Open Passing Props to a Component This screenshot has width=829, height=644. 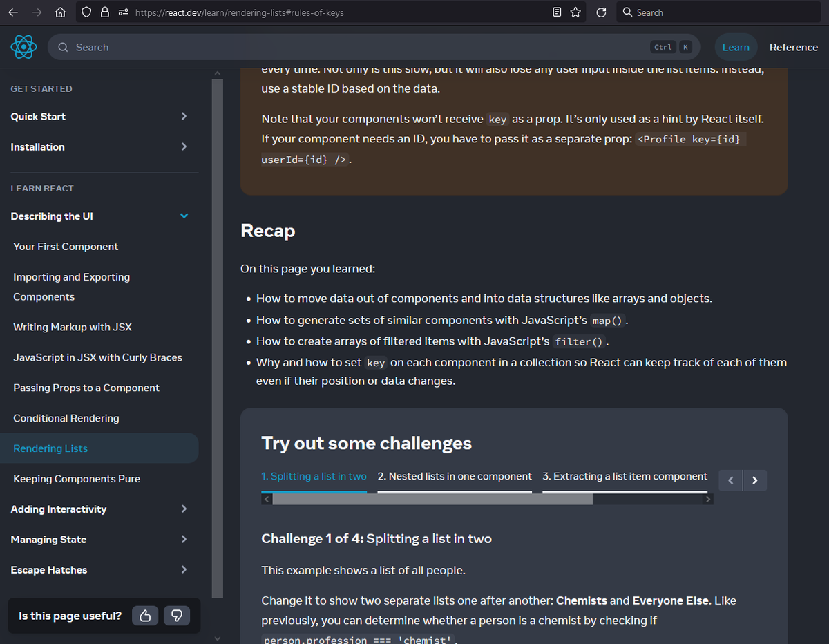pos(86,388)
